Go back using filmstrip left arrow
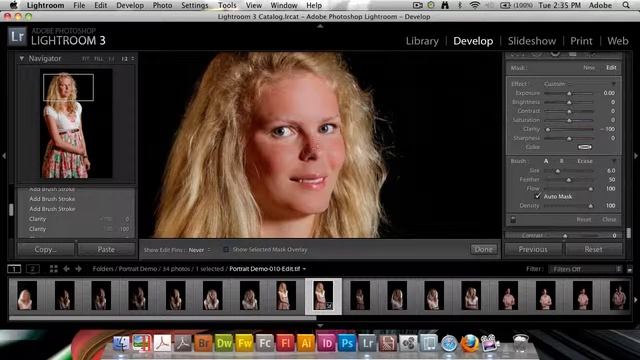 (66, 269)
